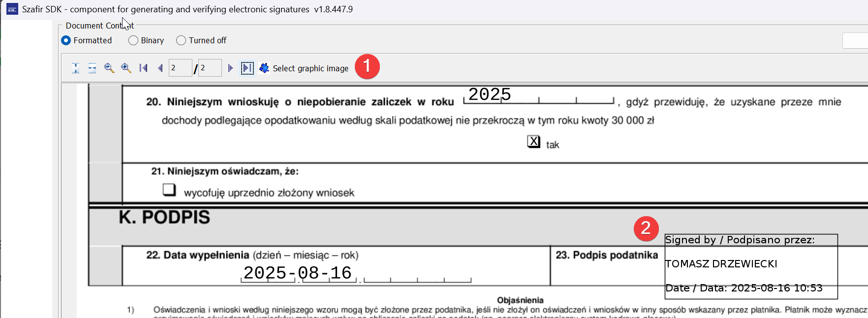Viewport: 868px width, 318px height.
Task: Click the Szafir SDK title bar icon
Action: 12,9
